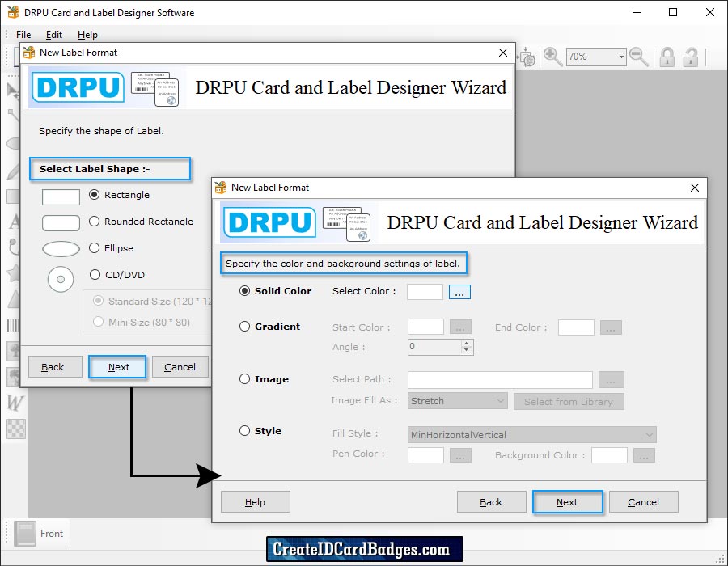Click the center-align objects toolbar icon

click(527, 57)
